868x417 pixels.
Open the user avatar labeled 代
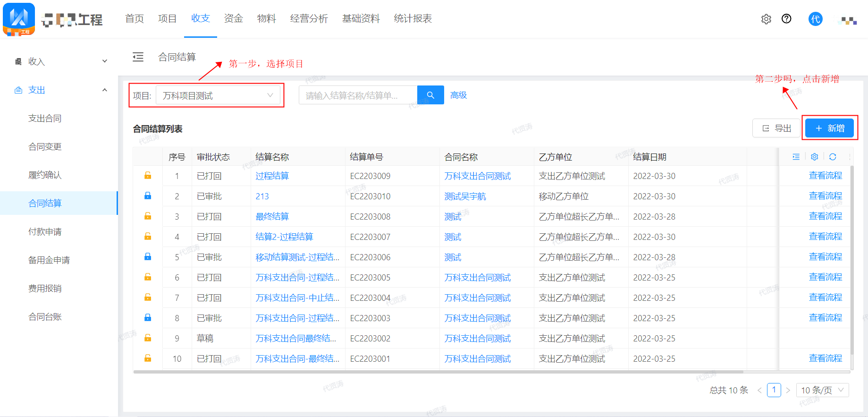pos(815,19)
